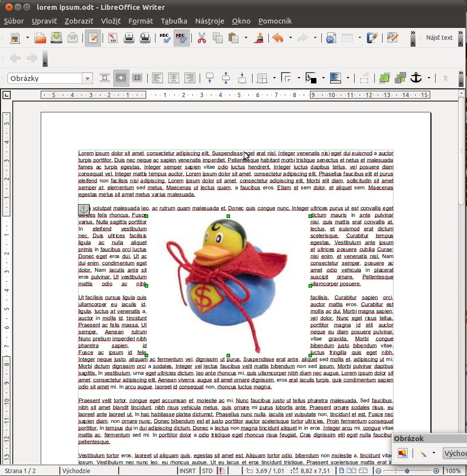Copy selection with the copy icon
The width and height of the screenshot is (467, 476).
218,38
